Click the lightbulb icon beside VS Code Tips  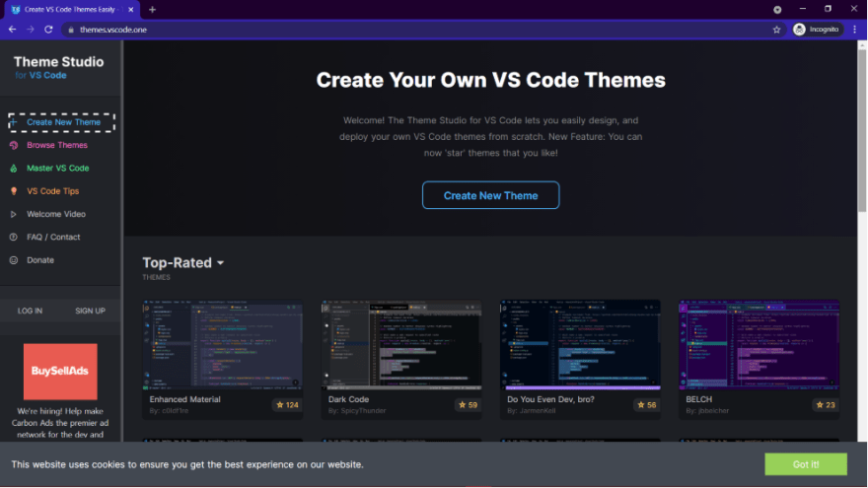click(13, 191)
